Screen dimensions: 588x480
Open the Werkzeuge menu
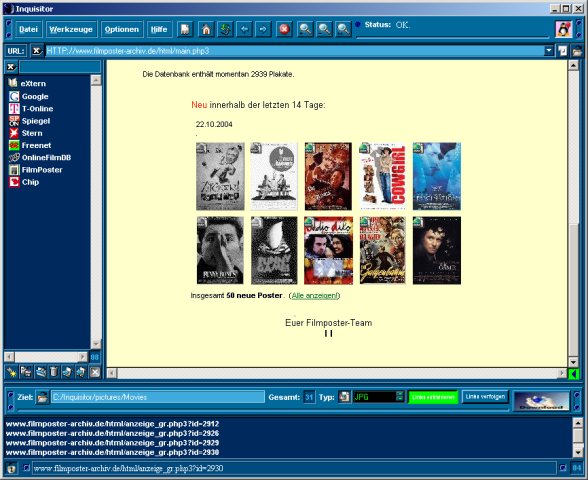(x=71, y=29)
